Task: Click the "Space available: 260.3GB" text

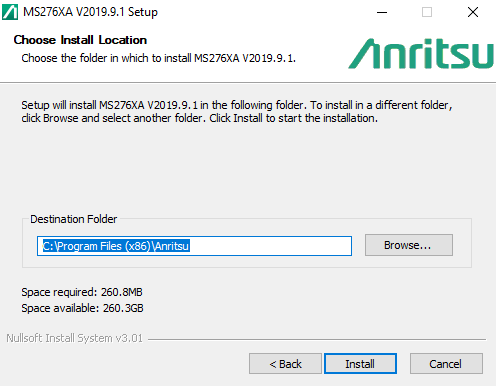Action: click(x=82, y=308)
